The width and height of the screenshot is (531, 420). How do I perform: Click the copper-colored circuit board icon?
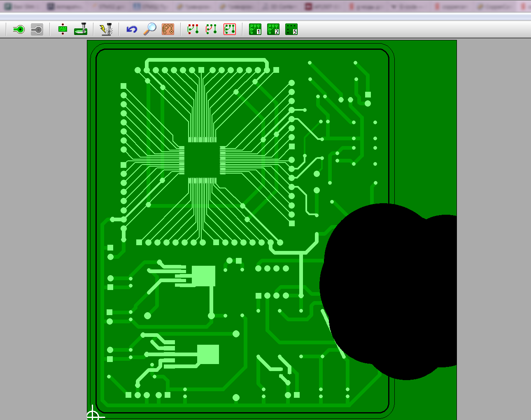tap(168, 29)
